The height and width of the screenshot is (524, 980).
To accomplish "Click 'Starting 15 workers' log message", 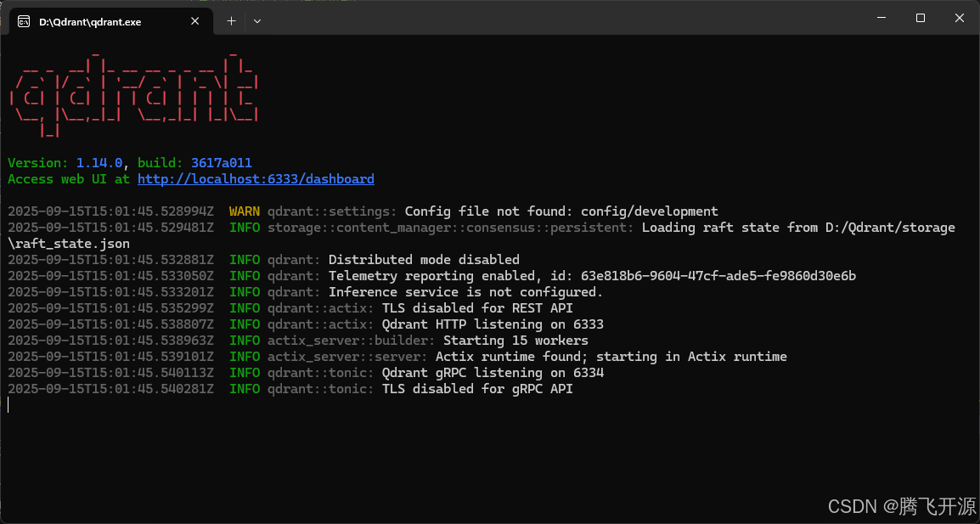I will (515, 341).
